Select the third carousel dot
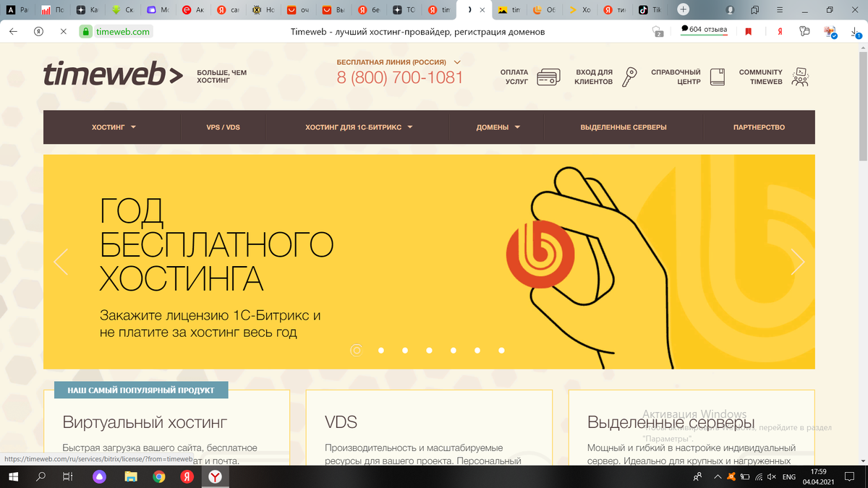This screenshot has height=488, width=868. 404,350
